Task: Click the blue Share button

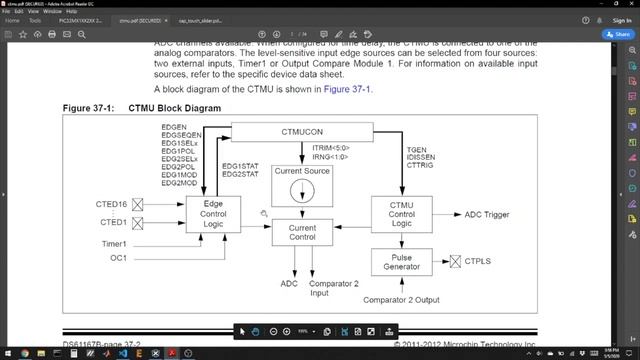Action: tap(618, 35)
